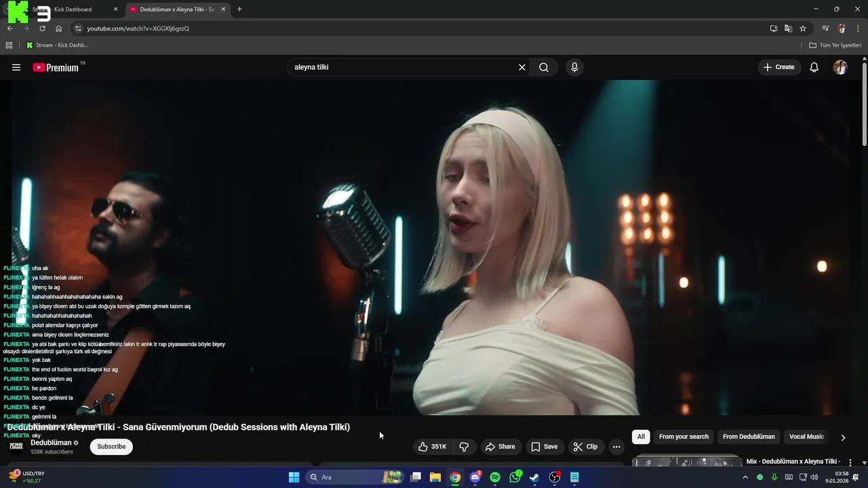Install app icon in address bar
Screen dimensions: 868x488
click(774, 28)
